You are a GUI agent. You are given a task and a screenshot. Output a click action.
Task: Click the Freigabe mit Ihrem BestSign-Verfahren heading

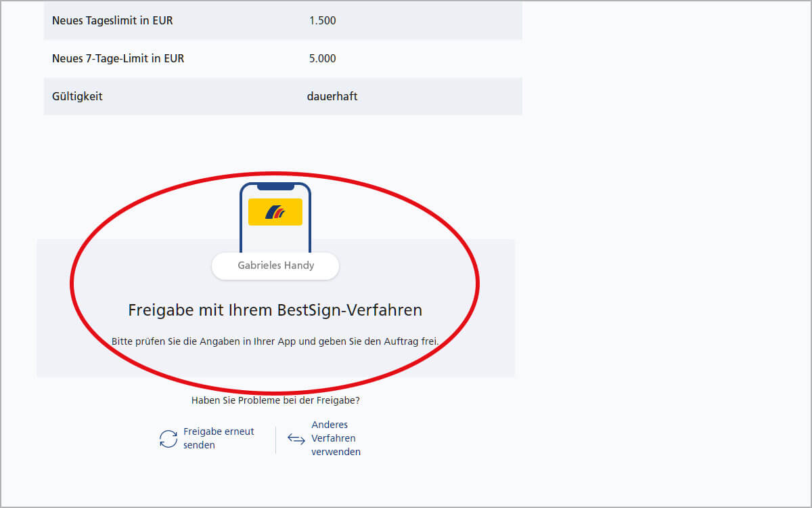(275, 310)
